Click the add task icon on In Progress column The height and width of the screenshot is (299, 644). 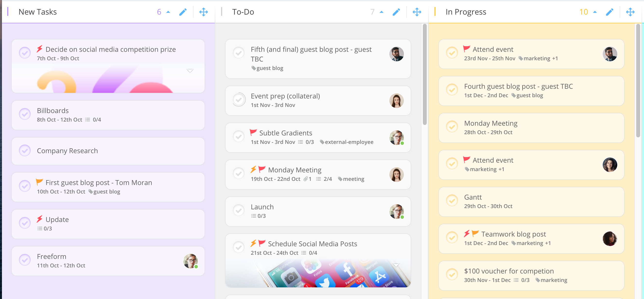click(x=609, y=11)
